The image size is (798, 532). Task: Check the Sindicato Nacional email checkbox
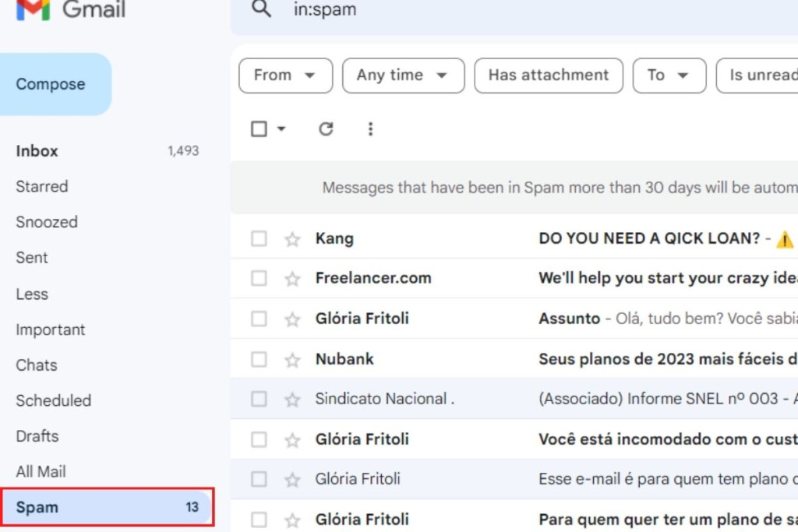(x=259, y=399)
